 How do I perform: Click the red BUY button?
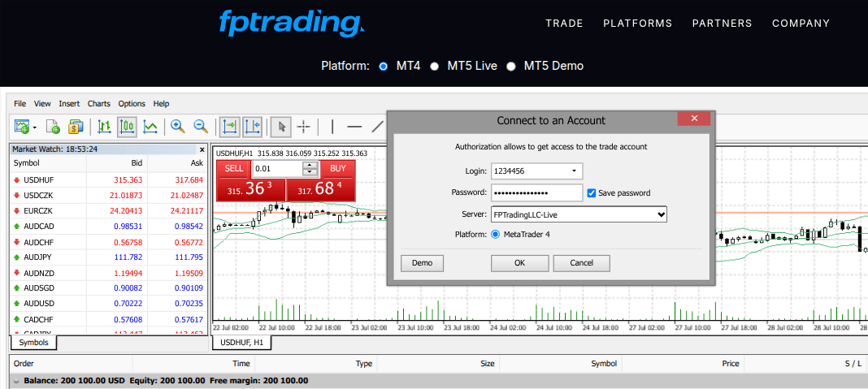pos(337,169)
